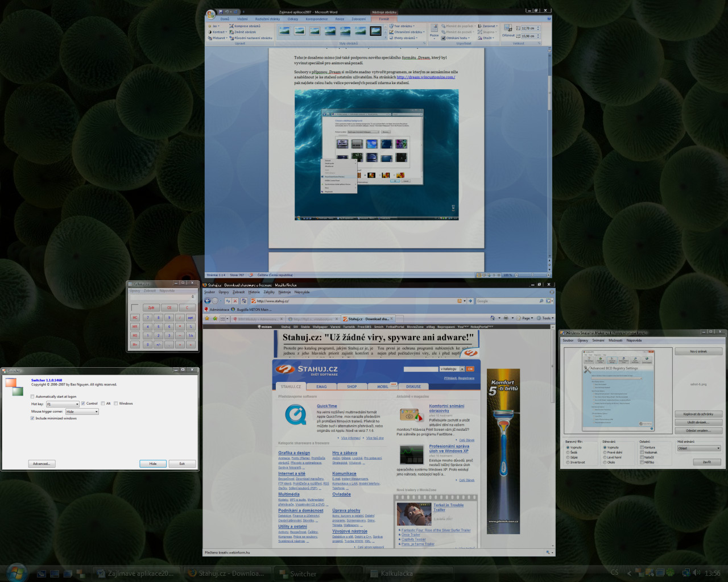Click Kopírovat do schránky button
The image size is (728, 582).
(x=698, y=414)
